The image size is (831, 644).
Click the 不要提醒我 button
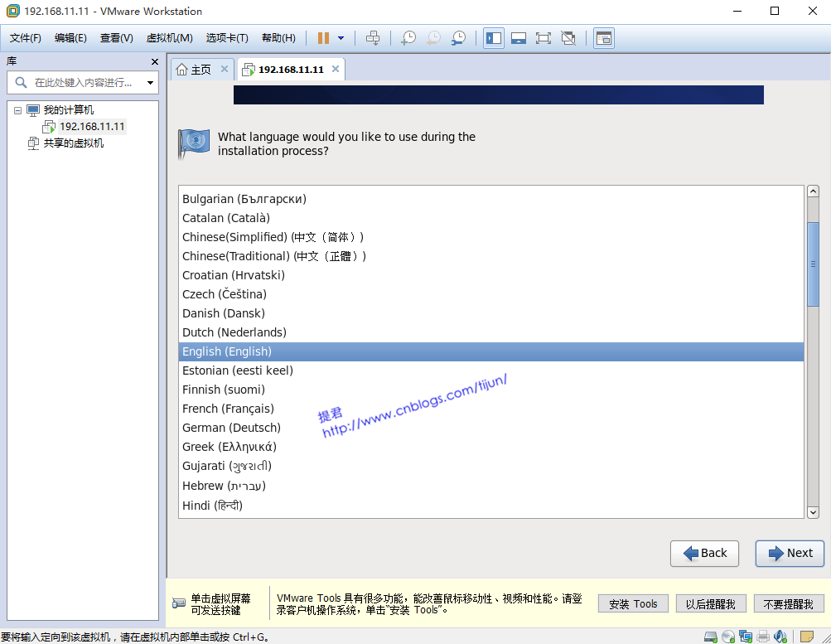pos(789,603)
